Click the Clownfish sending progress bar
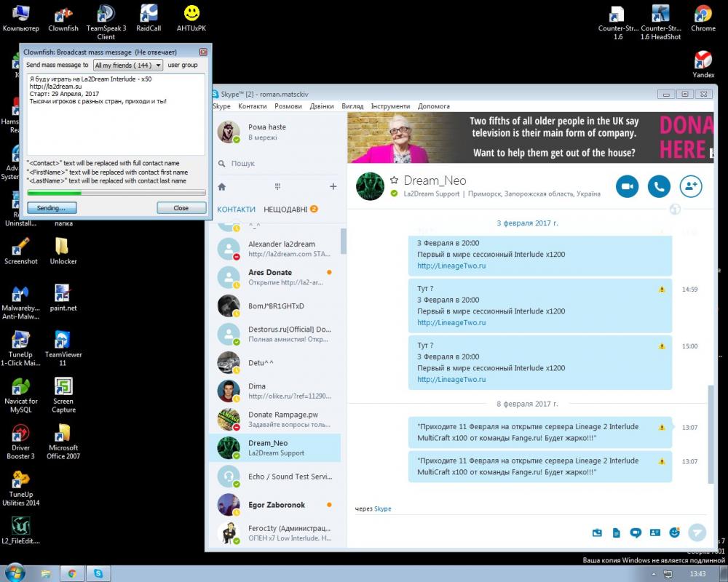This screenshot has width=728, height=582. click(x=116, y=193)
